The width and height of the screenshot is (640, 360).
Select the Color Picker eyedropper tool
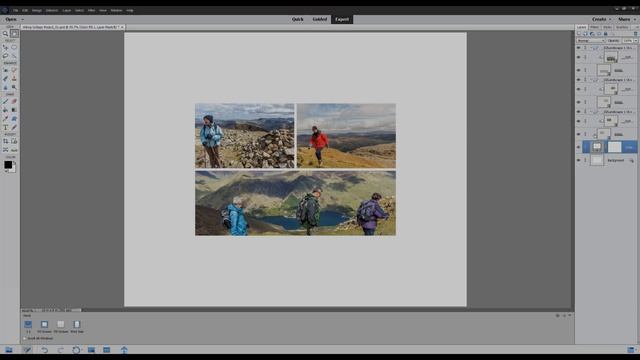5,119
